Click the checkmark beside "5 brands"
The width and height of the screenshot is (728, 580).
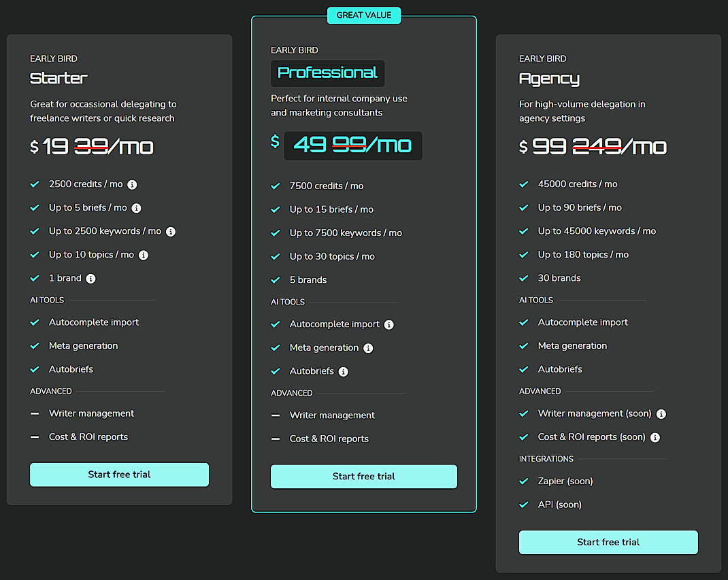[277, 279]
